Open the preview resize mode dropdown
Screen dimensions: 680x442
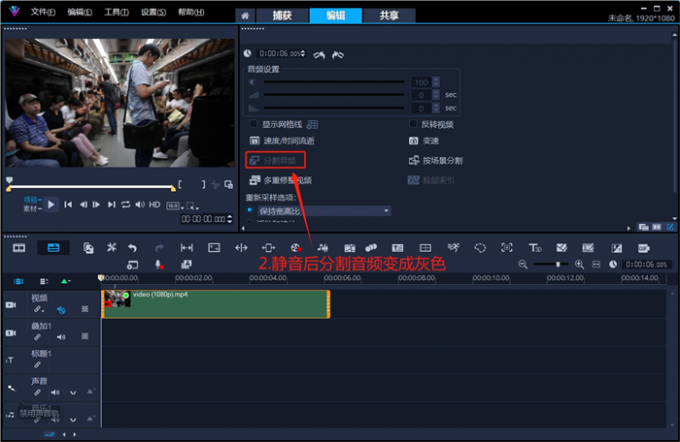[x=192, y=206]
